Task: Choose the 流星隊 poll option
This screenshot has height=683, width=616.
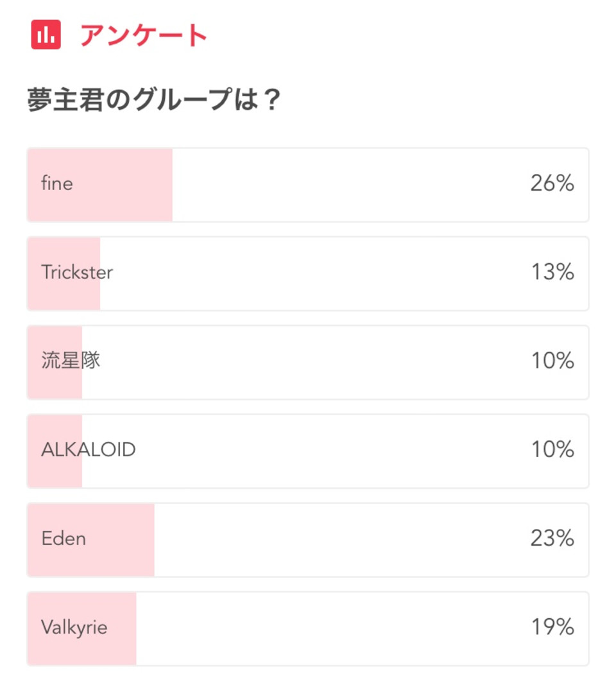Action: pos(308,363)
